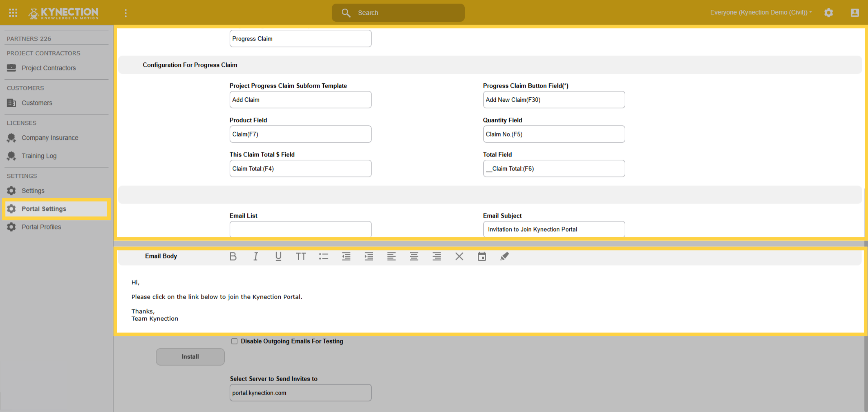Viewport: 868px width, 412px height.
Task: Open Progress Claim Button Field selector
Action: (x=554, y=100)
